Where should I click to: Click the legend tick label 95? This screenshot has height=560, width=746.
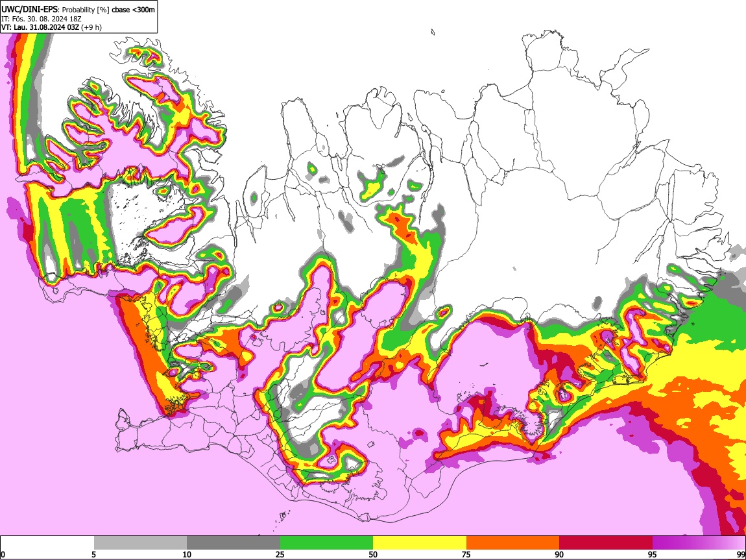click(653, 555)
